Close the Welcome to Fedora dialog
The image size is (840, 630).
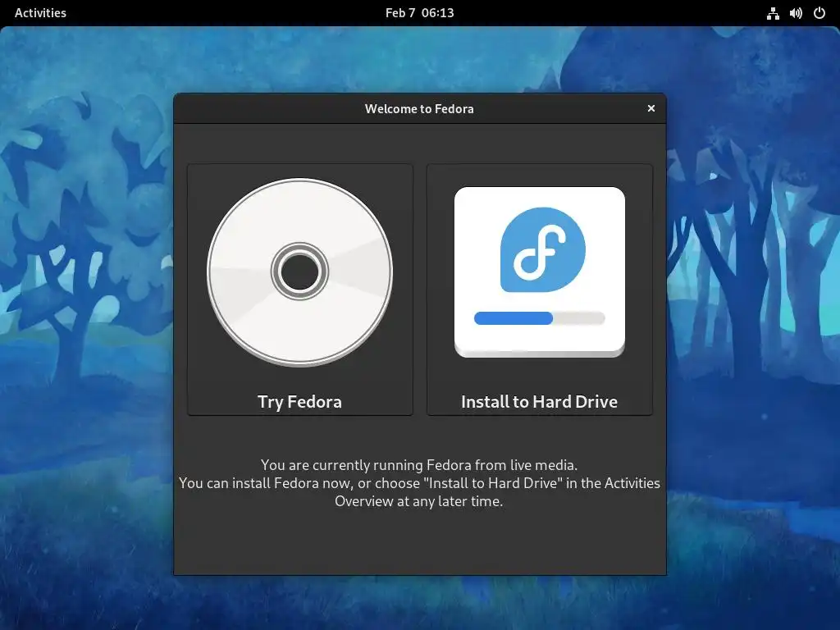tap(651, 109)
